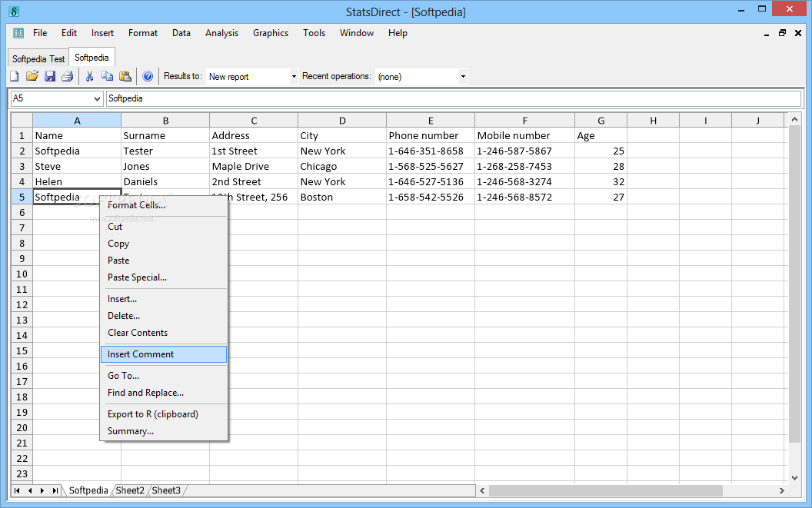Select the Softpedia document tab
812x508 pixels.
(92, 58)
